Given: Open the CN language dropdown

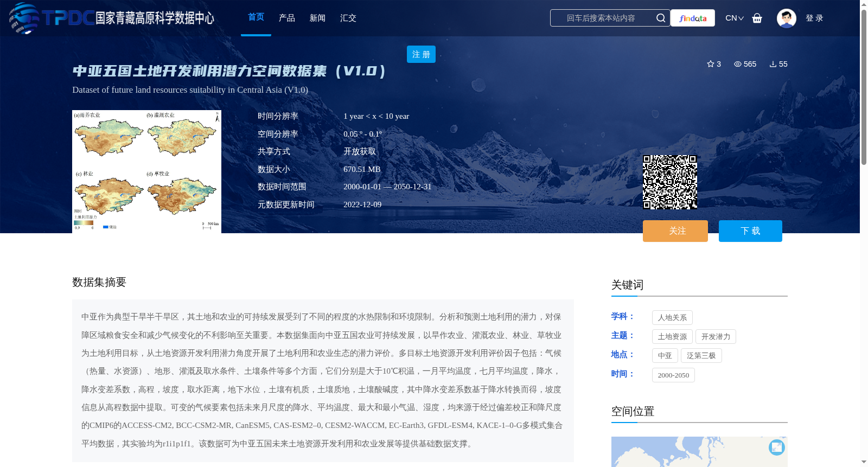Looking at the screenshot, I should point(735,18).
